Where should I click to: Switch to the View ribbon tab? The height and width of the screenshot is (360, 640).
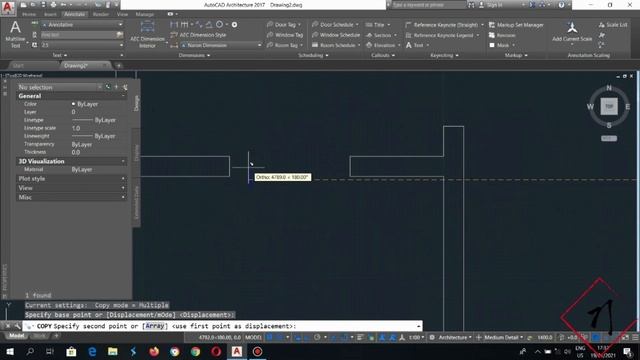click(x=122, y=14)
